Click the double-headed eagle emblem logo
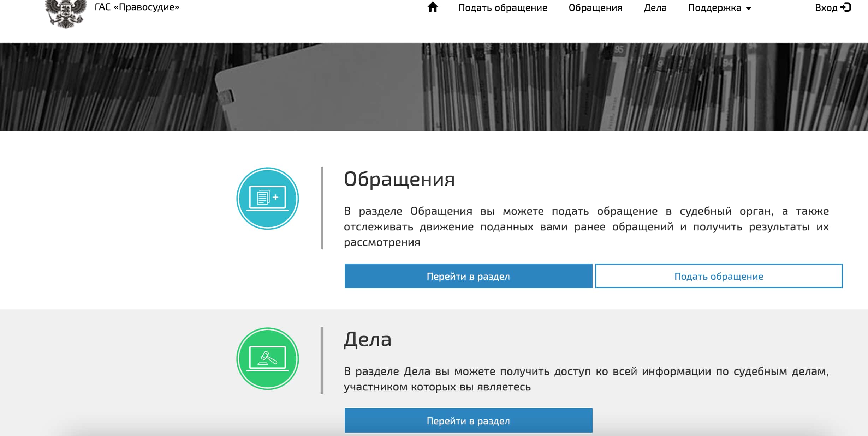 66,13
